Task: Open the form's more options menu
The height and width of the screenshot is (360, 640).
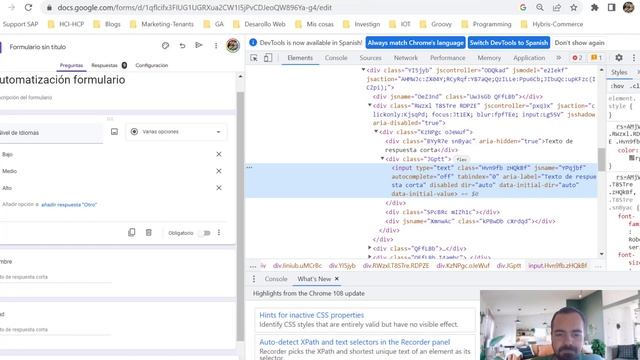Action: (216, 46)
